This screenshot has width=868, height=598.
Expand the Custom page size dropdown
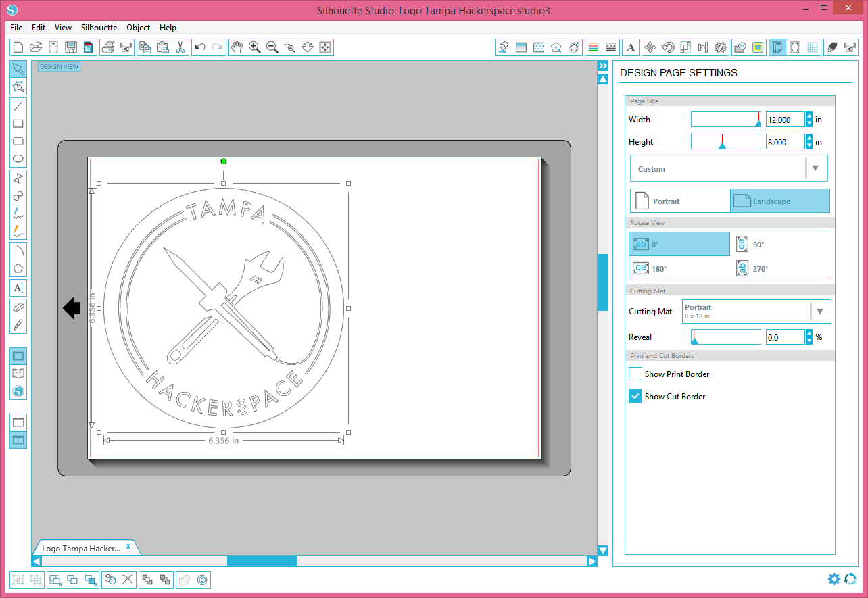pyautogui.click(x=815, y=168)
